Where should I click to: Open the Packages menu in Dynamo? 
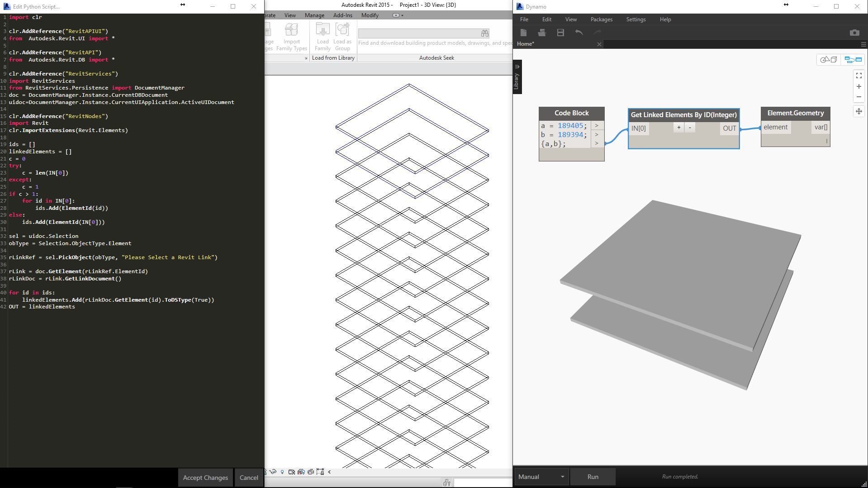click(x=601, y=19)
